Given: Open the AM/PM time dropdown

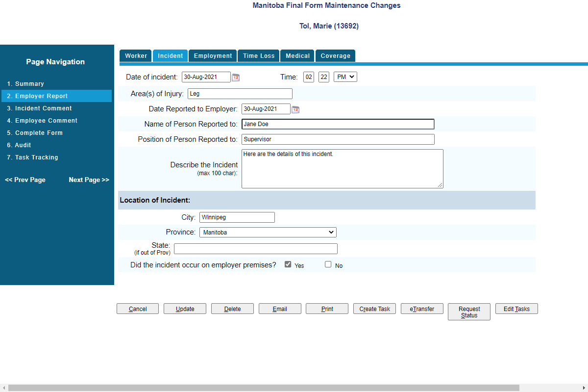Looking at the screenshot, I should (345, 77).
